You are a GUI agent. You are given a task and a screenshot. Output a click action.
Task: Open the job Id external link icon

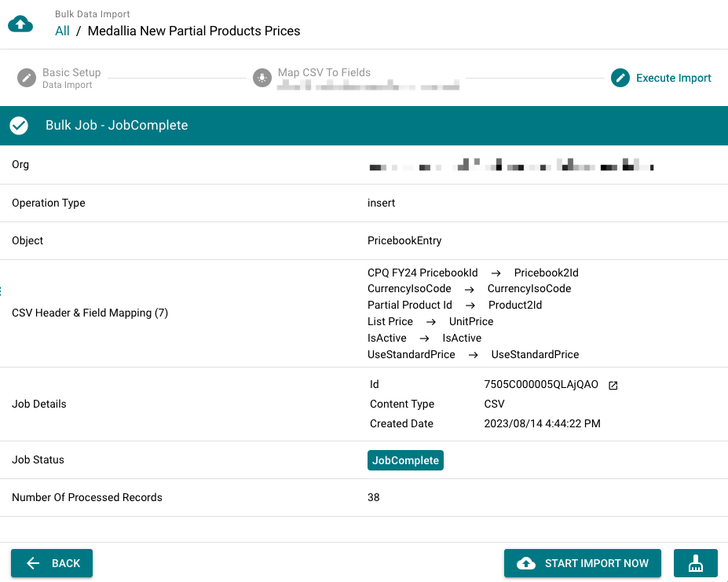(x=613, y=385)
